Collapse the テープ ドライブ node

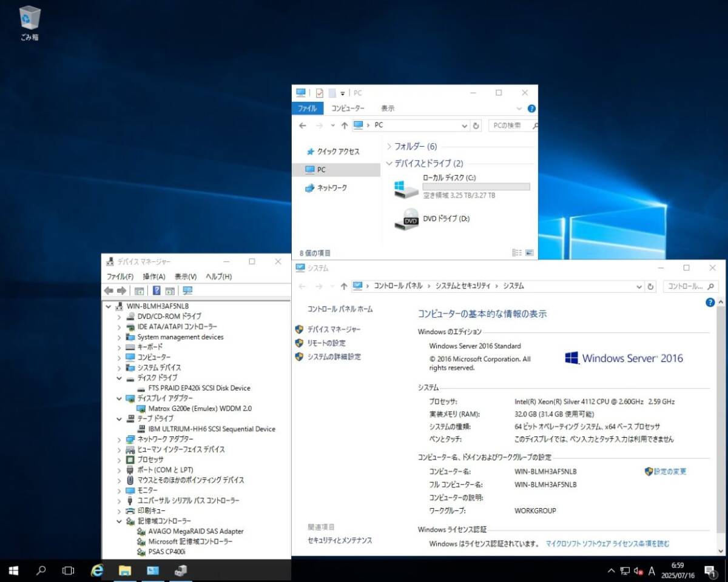tap(119, 419)
